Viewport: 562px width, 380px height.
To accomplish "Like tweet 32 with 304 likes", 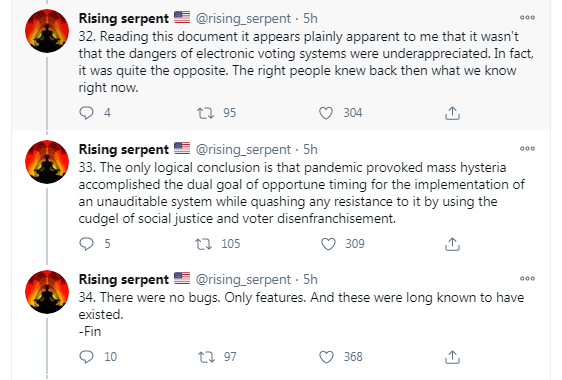I will tap(326, 113).
